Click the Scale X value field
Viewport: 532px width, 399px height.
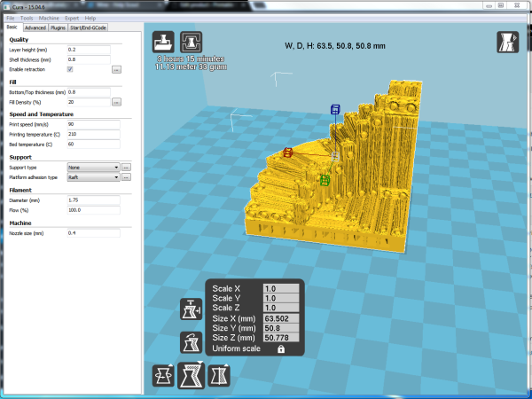282,288
